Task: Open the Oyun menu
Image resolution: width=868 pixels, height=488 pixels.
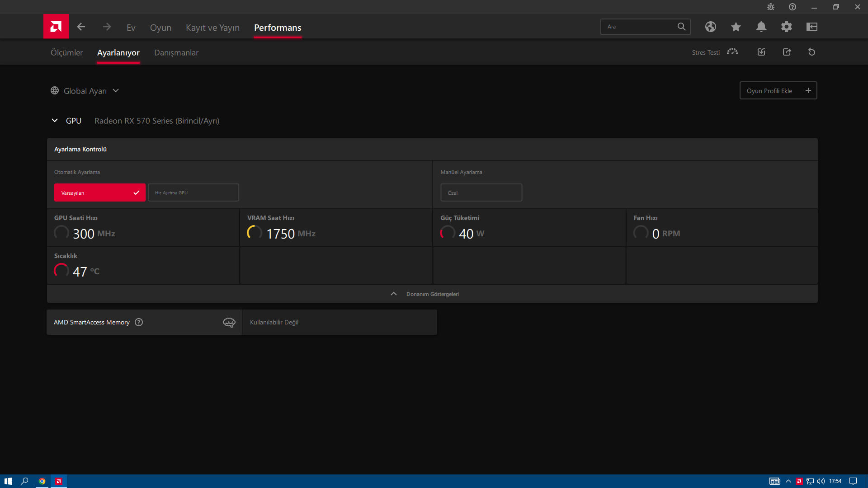Action: point(160,28)
